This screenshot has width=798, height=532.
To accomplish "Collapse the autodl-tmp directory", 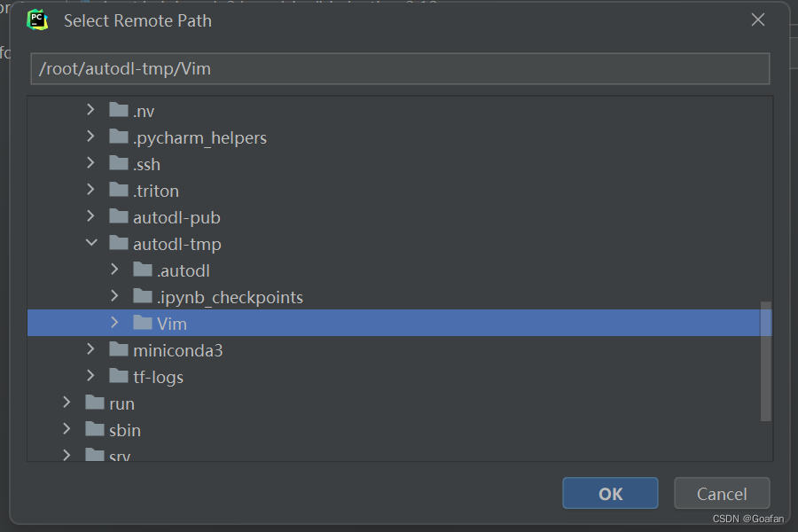I will (x=91, y=243).
